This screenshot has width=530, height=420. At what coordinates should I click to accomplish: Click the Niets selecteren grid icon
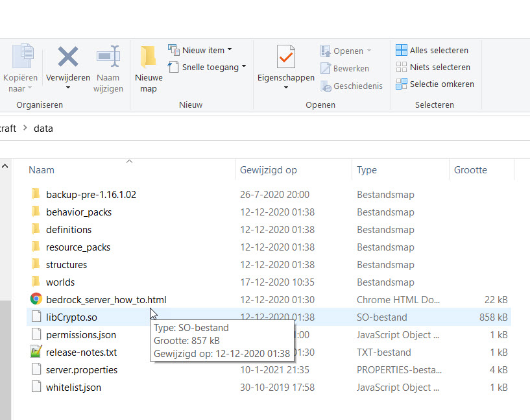pyautogui.click(x=401, y=67)
